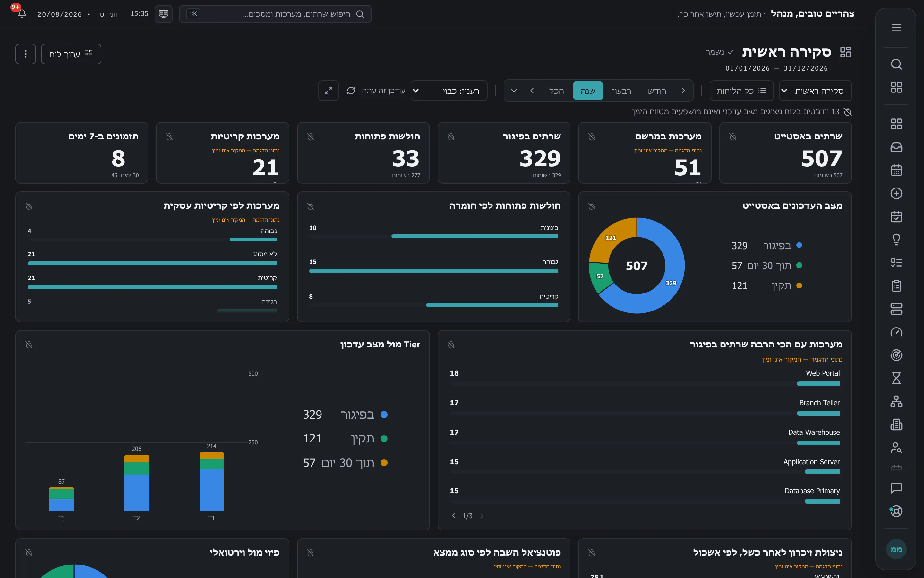Click the green 57 segment of the donut chart
Image resolution: width=924 pixels, height=578 pixels.
coord(601,276)
